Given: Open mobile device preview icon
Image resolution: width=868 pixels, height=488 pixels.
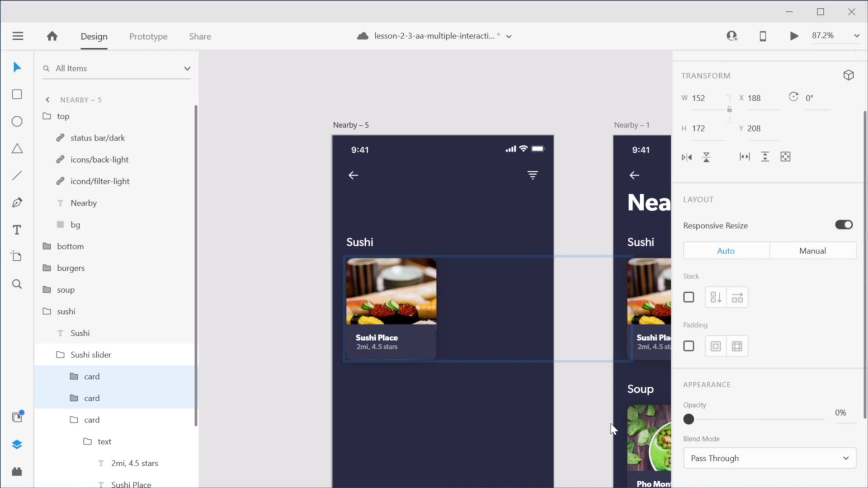Looking at the screenshot, I should tap(763, 36).
